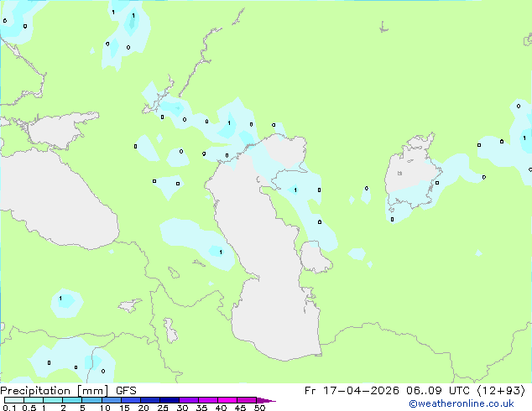
Task: Click the legend label "20"
Action: point(143,408)
